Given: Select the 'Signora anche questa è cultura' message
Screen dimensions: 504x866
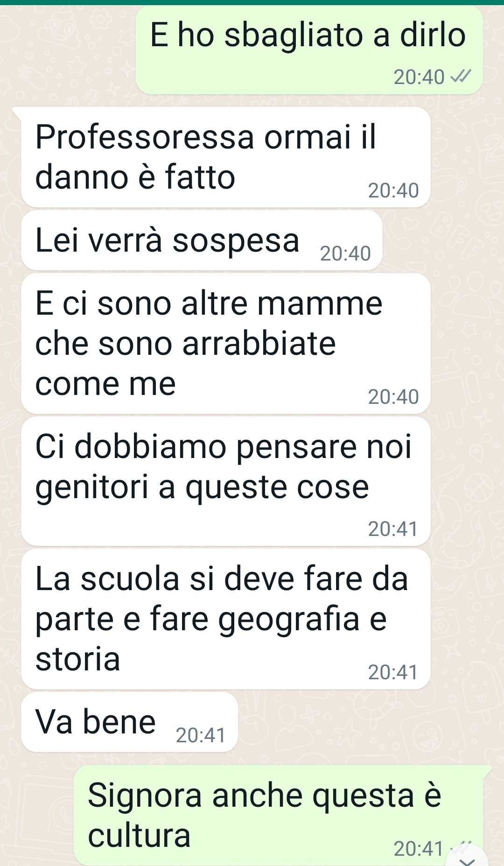Looking at the screenshot, I should (278, 816).
